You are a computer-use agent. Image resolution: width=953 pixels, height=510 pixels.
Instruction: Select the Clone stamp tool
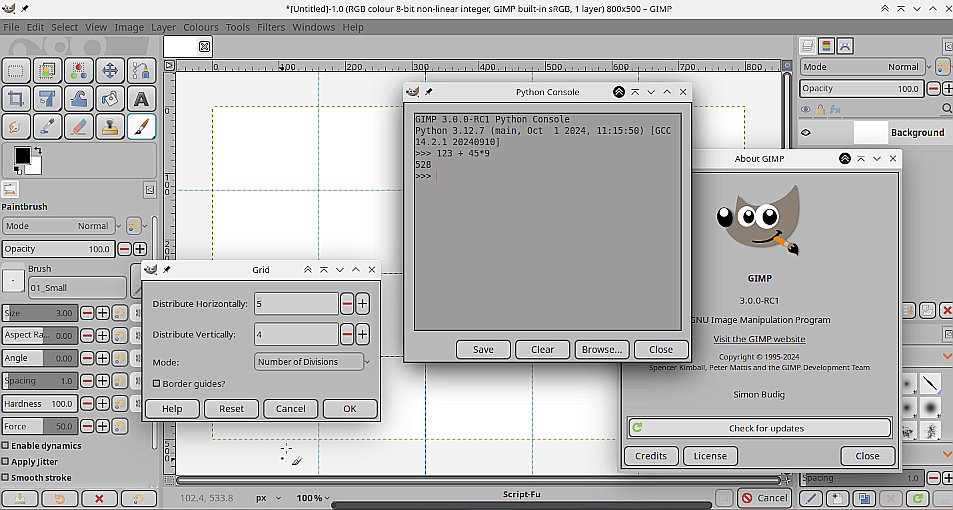[x=110, y=126]
